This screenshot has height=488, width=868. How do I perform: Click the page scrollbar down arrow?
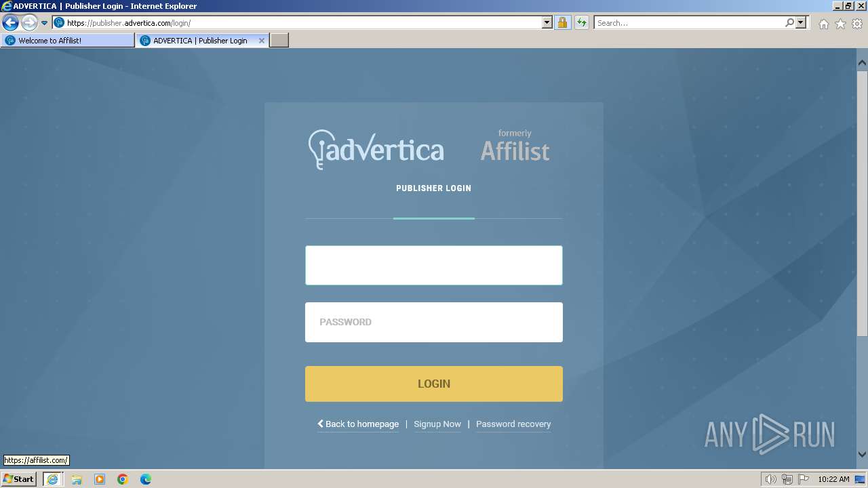(x=862, y=455)
